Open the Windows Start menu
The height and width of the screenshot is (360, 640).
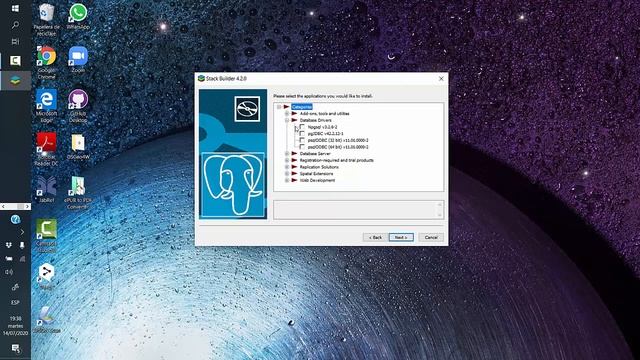15,8
